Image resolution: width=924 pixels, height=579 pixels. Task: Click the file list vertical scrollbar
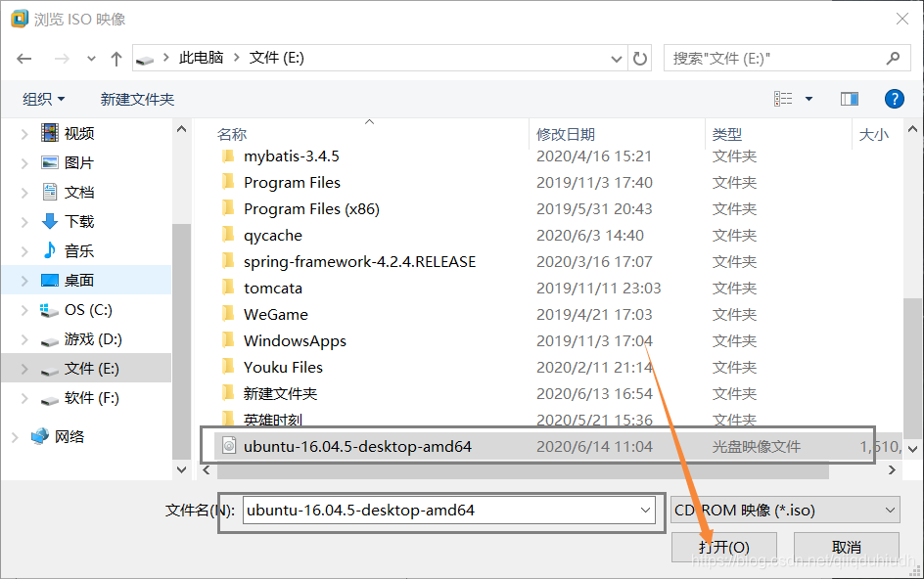tap(912, 368)
